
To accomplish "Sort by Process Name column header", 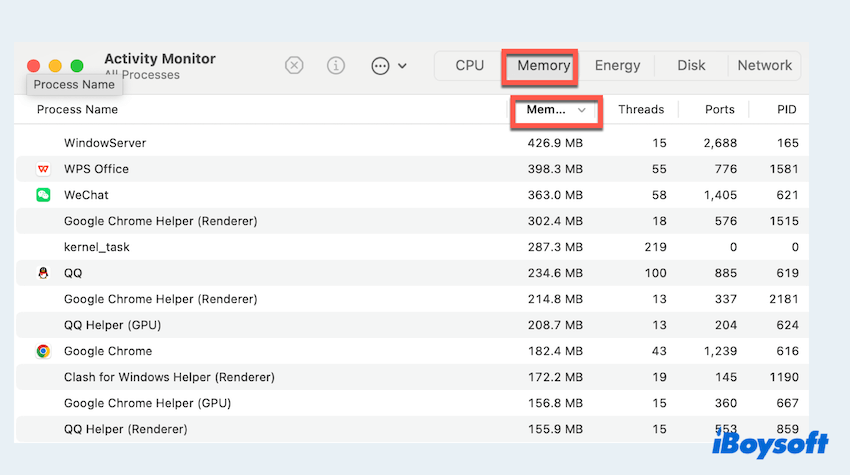I will (x=77, y=110).
